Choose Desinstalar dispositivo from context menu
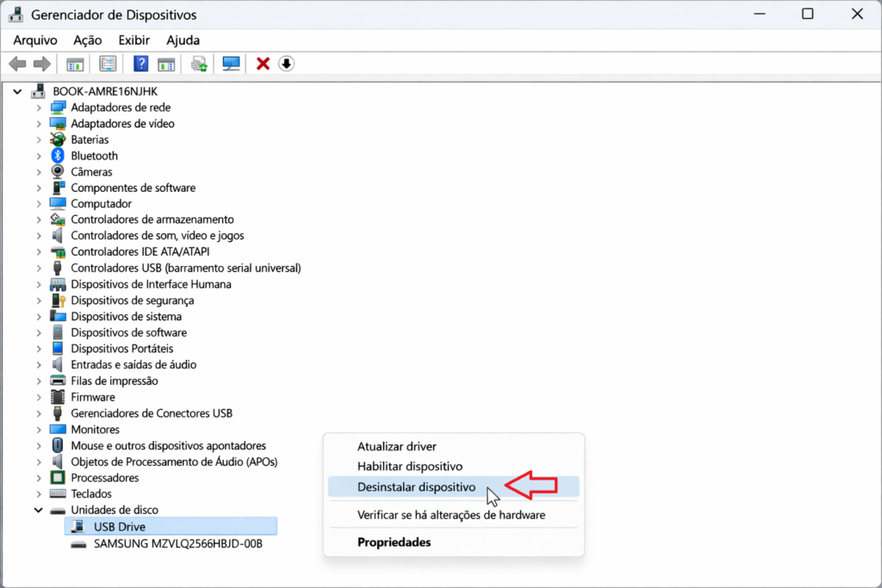Image resolution: width=882 pixels, height=588 pixels. point(416,486)
